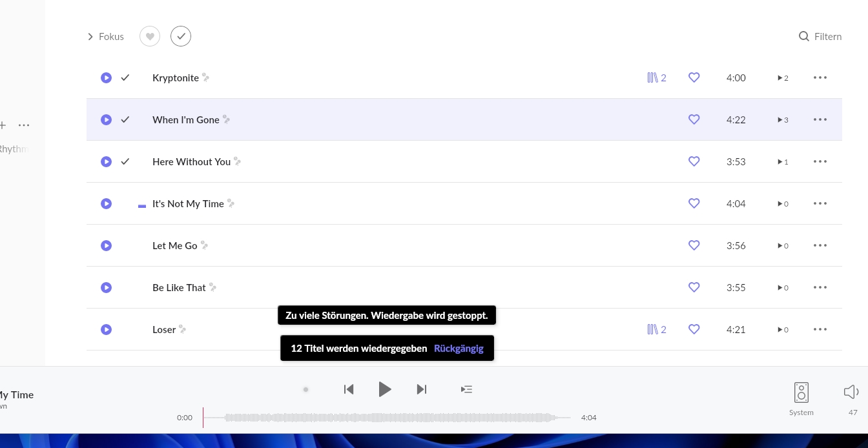Click the queue icon in player bar

coord(466,389)
